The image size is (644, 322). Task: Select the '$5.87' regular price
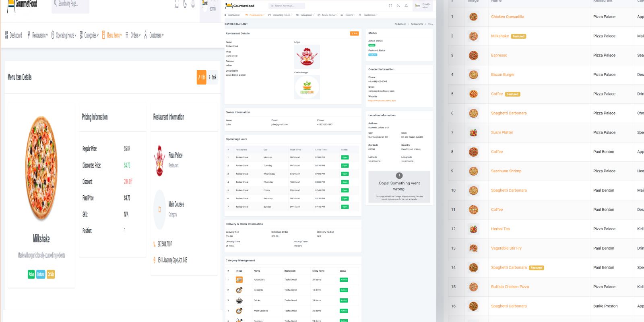[x=127, y=149]
